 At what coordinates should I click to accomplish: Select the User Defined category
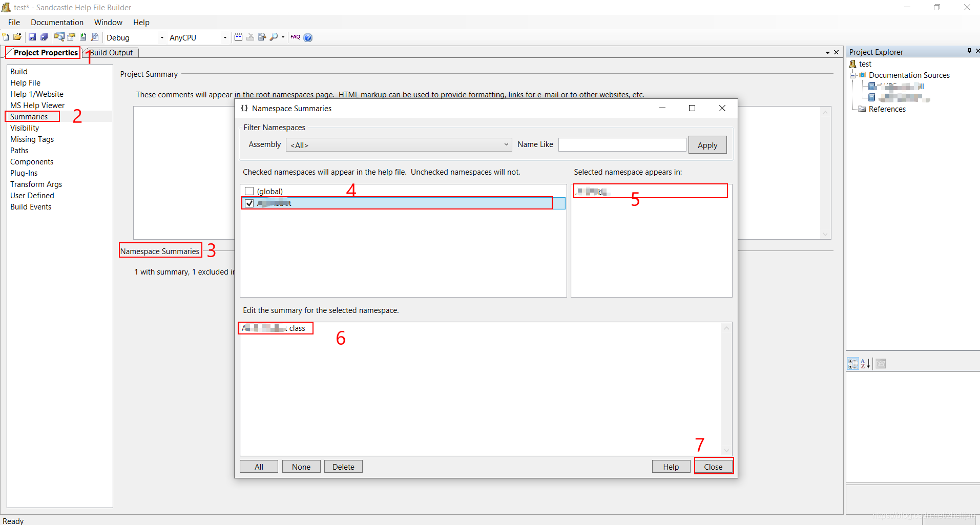(32, 195)
